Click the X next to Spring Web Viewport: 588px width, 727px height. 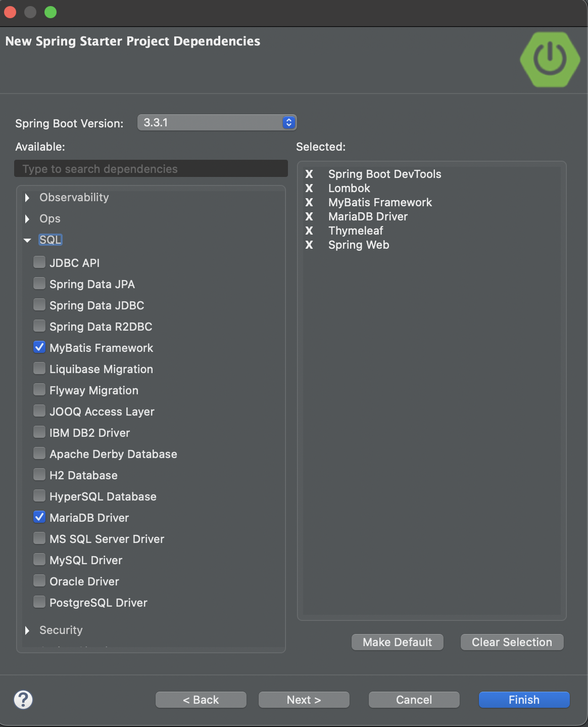tap(309, 245)
